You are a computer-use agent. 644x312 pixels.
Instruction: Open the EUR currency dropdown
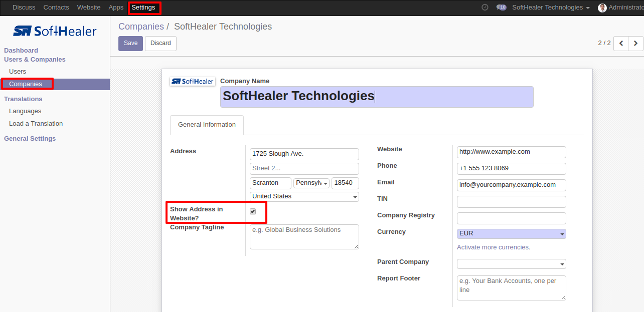click(512, 233)
